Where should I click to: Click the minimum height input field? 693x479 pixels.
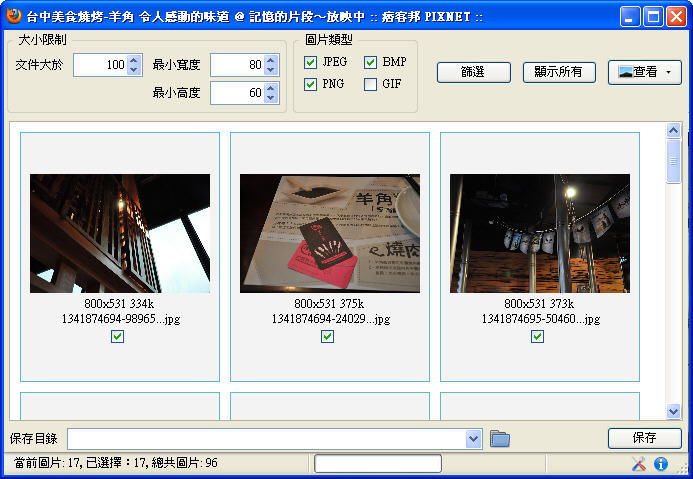tap(236, 93)
